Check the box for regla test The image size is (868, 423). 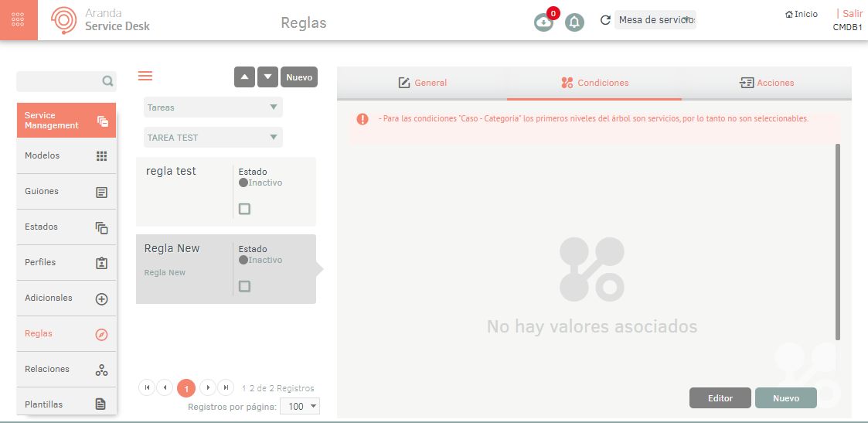244,209
